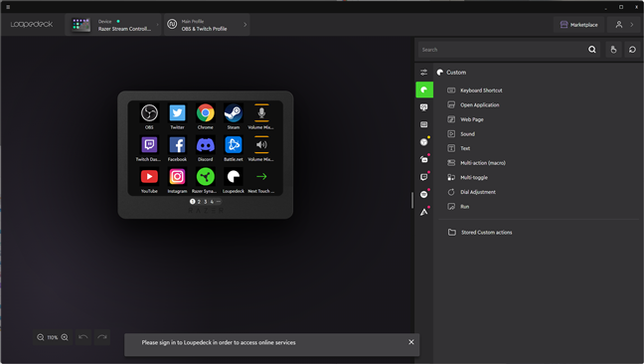Zoom out the device view

40,337
